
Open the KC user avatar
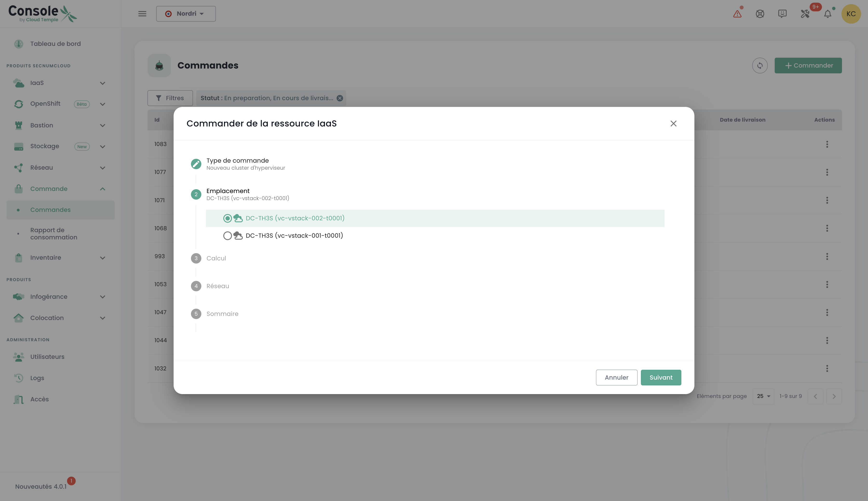(x=851, y=14)
